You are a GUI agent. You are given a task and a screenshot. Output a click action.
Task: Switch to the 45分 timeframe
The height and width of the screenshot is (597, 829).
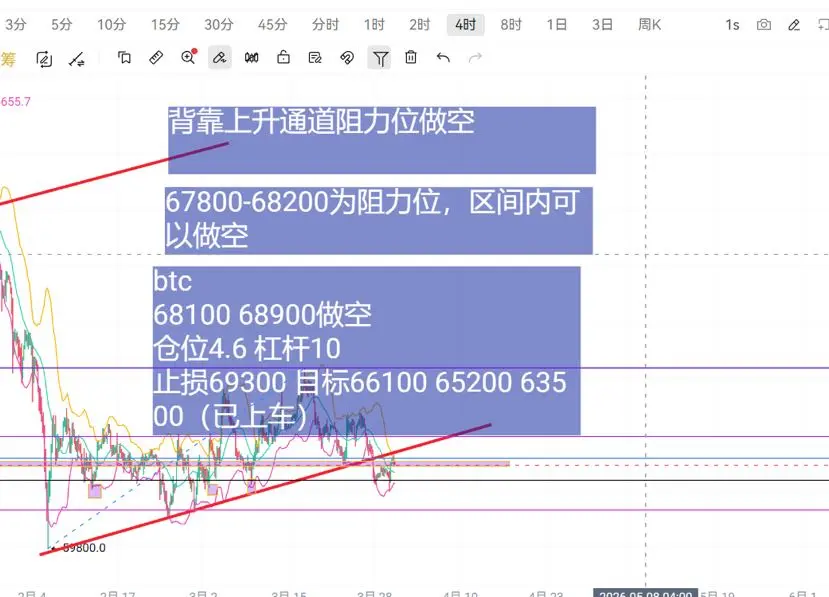coord(272,24)
